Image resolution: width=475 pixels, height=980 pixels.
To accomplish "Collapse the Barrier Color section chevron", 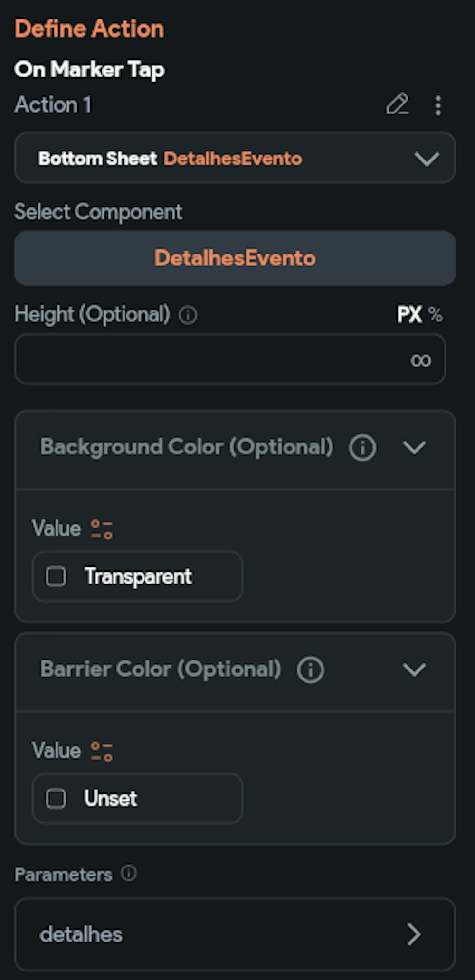I will [414, 669].
